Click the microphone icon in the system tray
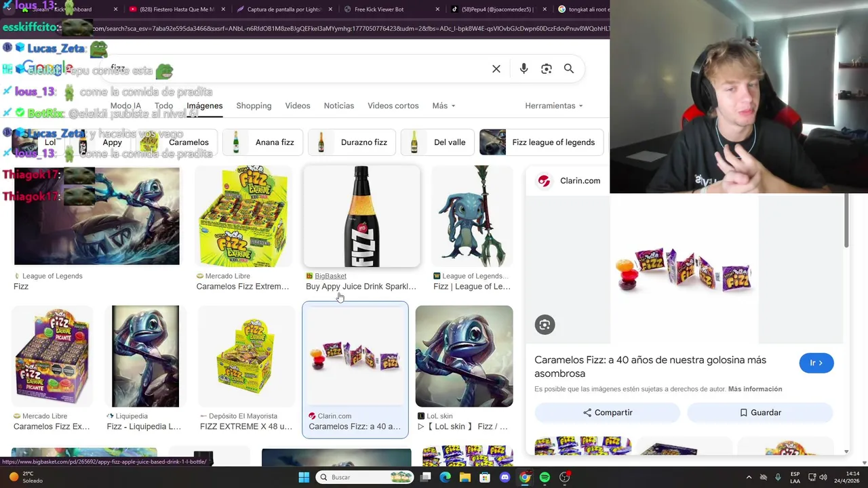The height and width of the screenshot is (488, 868). pos(778,477)
